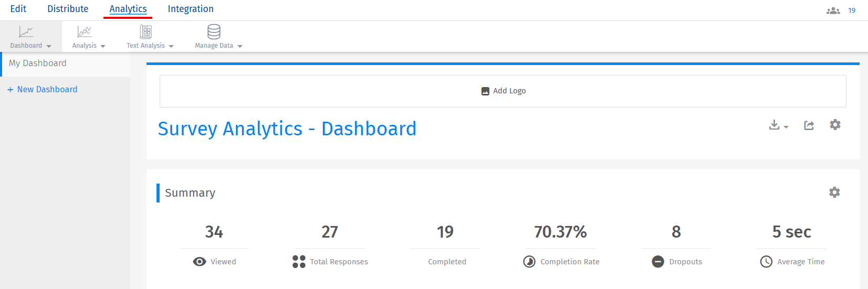
Task: Select My Dashboard in the sidebar
Action: tap(65, 63)
